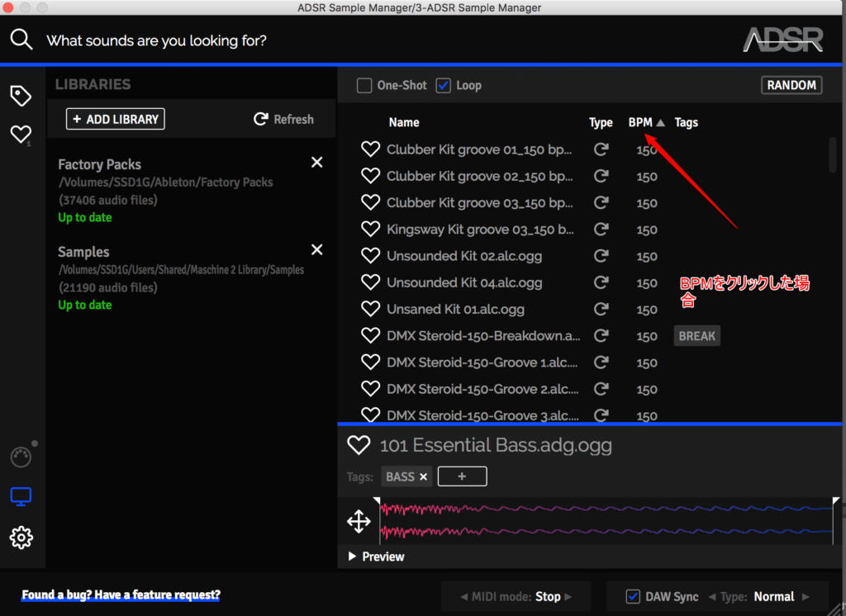Click next arrow for MIDI mode
This screenshot has width=846, height=616.
point(568,596)
